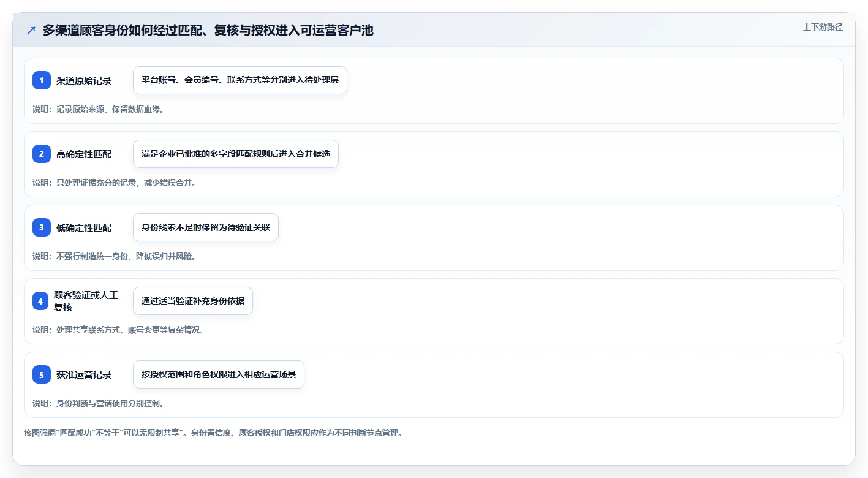Select step number badge 4
The width and height of the screenshot is (868, 478).
[x=40, y=301]
